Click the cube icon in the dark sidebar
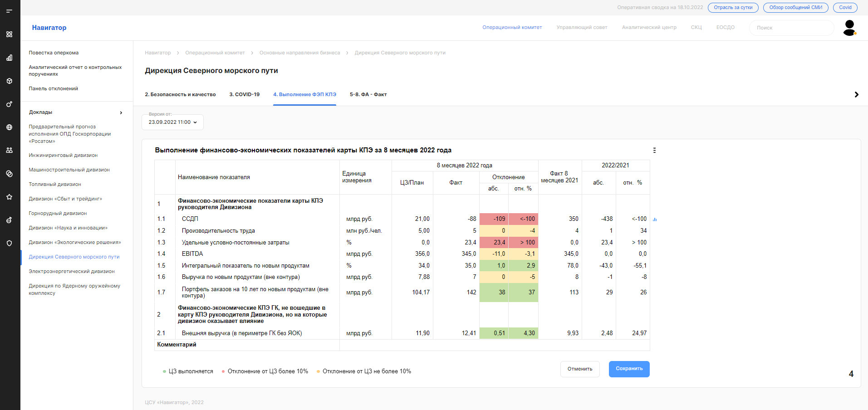Viewport: 868px width, 410px height. tap(9, 81)
